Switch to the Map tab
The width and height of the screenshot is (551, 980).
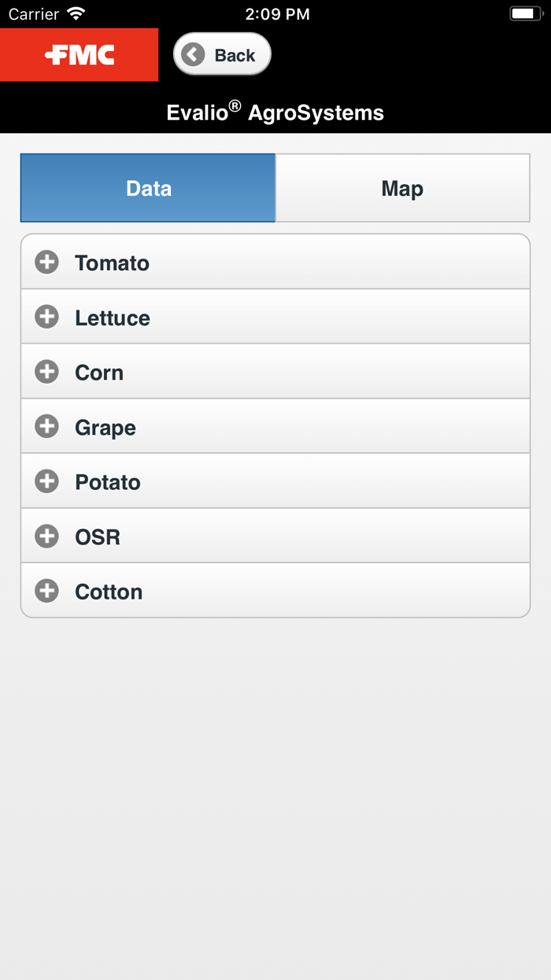tap(402, 188)
